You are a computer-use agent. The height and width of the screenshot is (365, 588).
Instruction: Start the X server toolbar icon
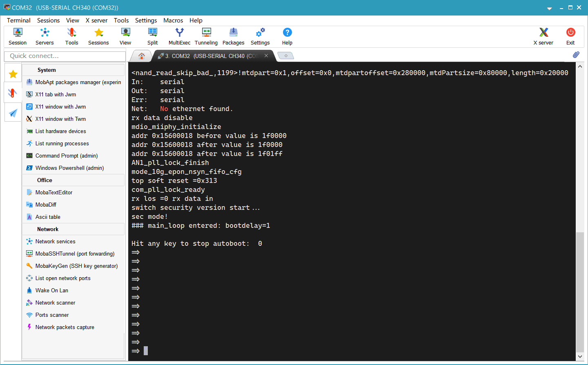(543, 36)
